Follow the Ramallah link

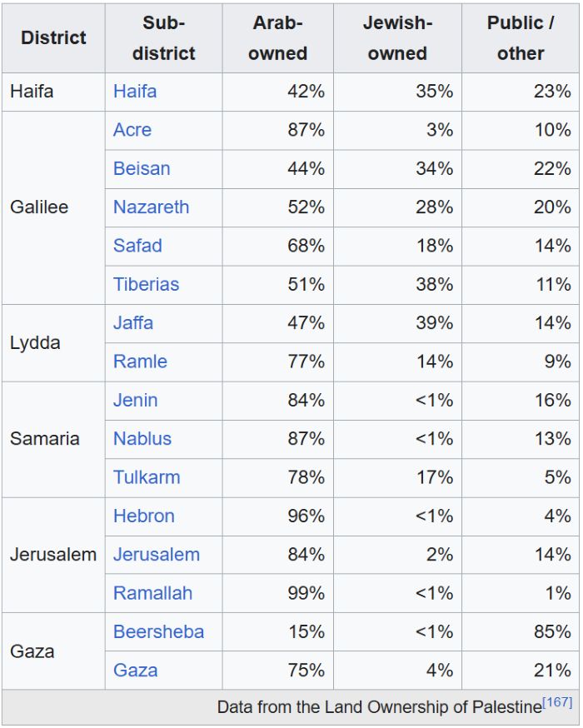click(x=152, y=593)
